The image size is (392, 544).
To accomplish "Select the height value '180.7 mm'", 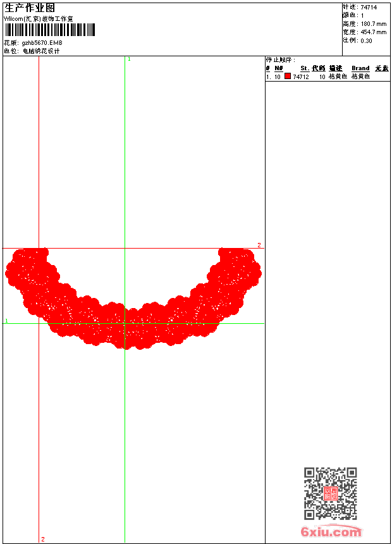I will click(374, 24).
